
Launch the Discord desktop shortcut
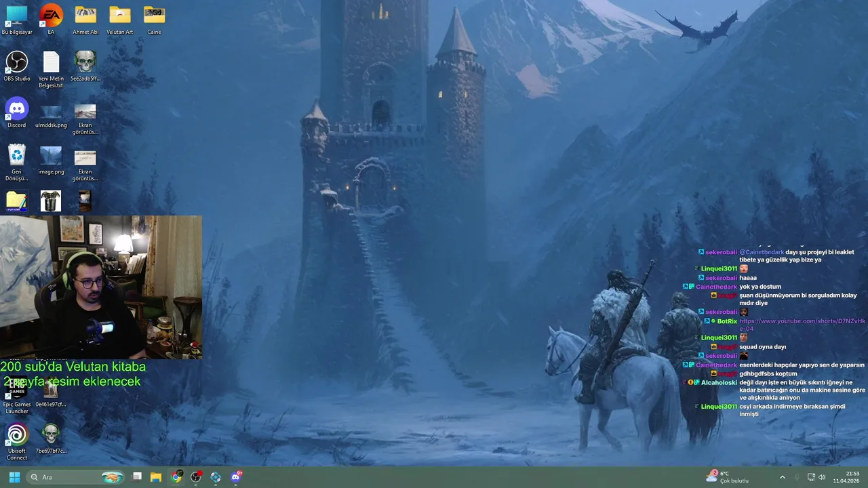coord(17,113)
